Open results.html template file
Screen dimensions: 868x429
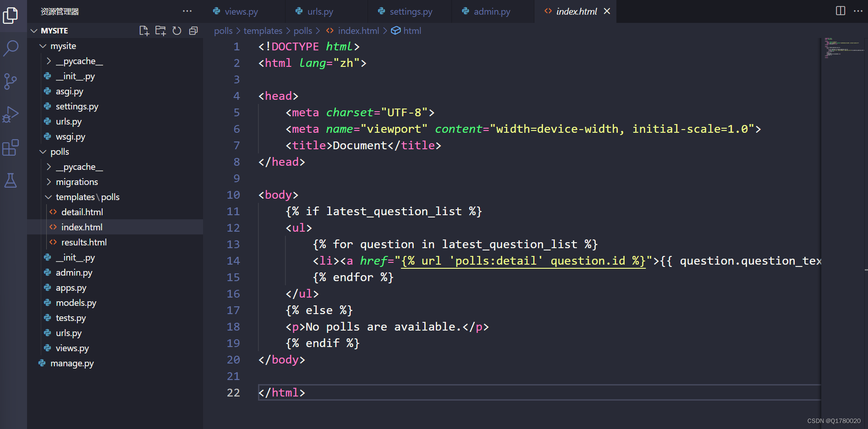(115, 242)
